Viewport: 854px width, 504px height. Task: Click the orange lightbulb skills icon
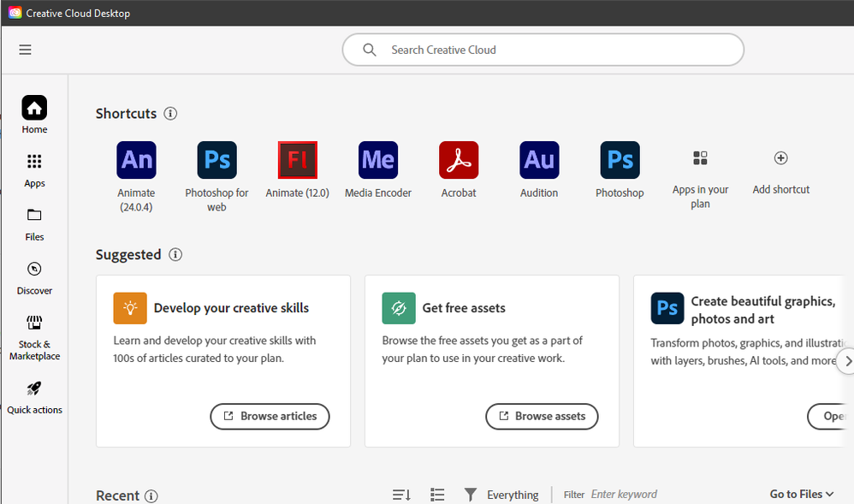[130, 308]
